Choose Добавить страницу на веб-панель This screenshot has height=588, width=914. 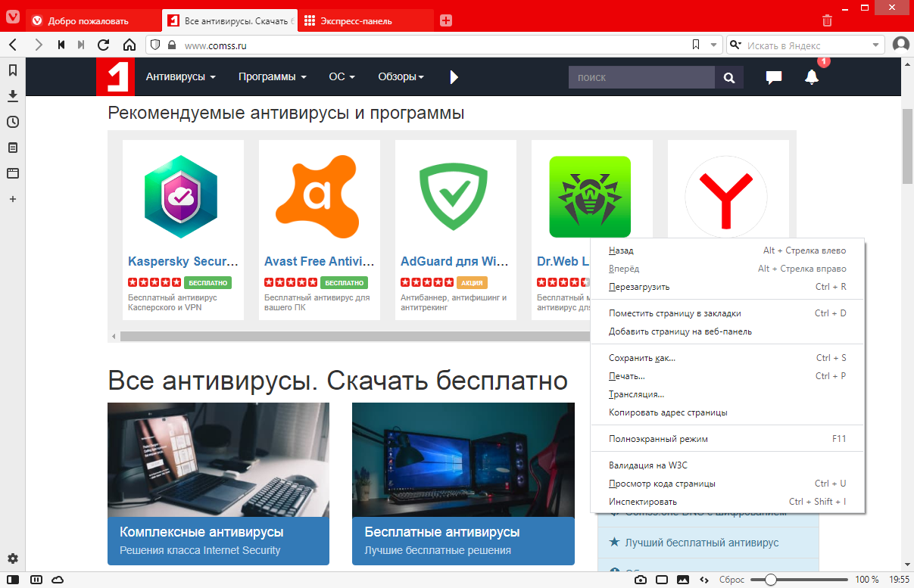coord(727,331)
